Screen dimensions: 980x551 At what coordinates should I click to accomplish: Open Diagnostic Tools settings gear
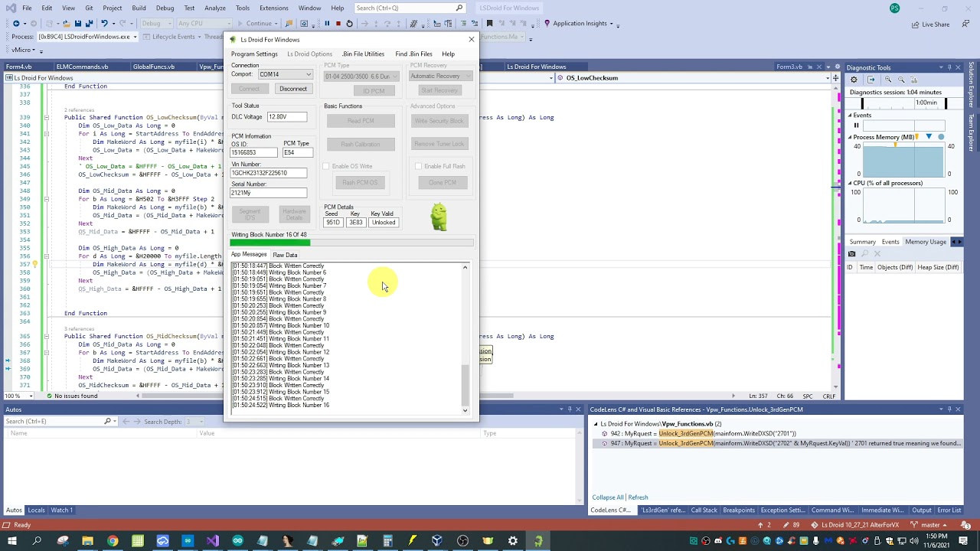click(x=855, y=80)
